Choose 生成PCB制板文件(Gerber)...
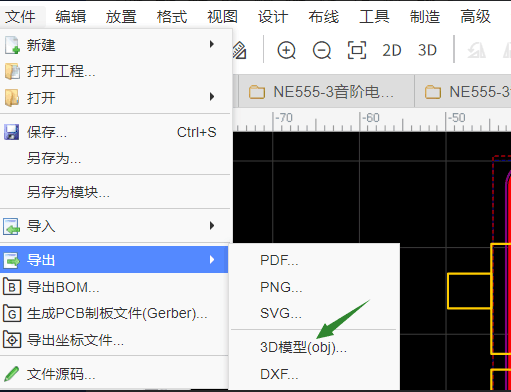 (x=115, y=314)
